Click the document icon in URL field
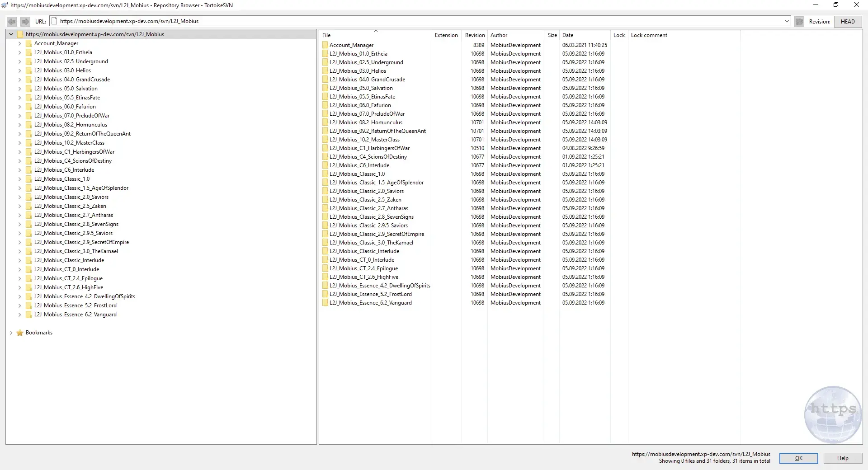 pyautogui.click(x=54, y=21)
